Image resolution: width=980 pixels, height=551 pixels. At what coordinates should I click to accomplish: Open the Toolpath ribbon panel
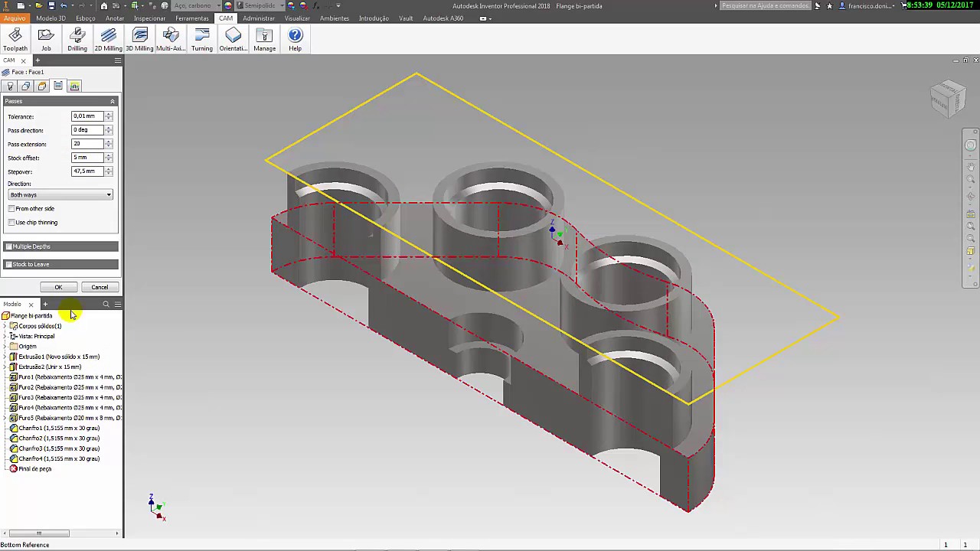(15, 40)
